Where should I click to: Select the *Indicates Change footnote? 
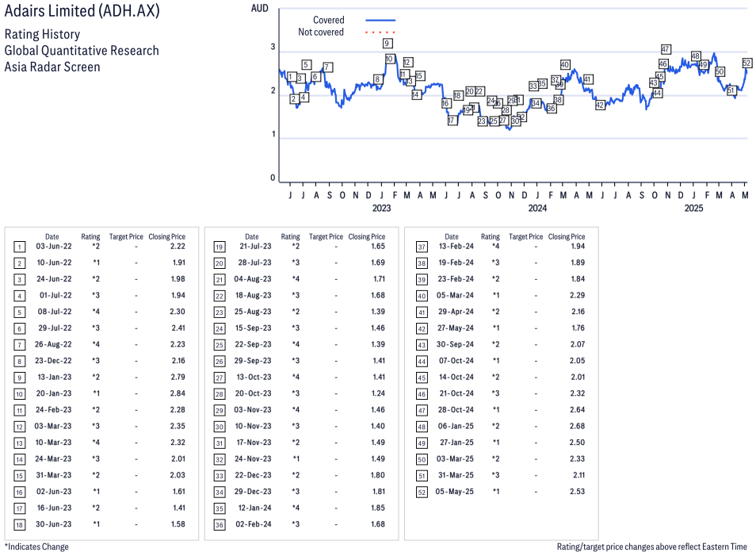pos(36,546)
